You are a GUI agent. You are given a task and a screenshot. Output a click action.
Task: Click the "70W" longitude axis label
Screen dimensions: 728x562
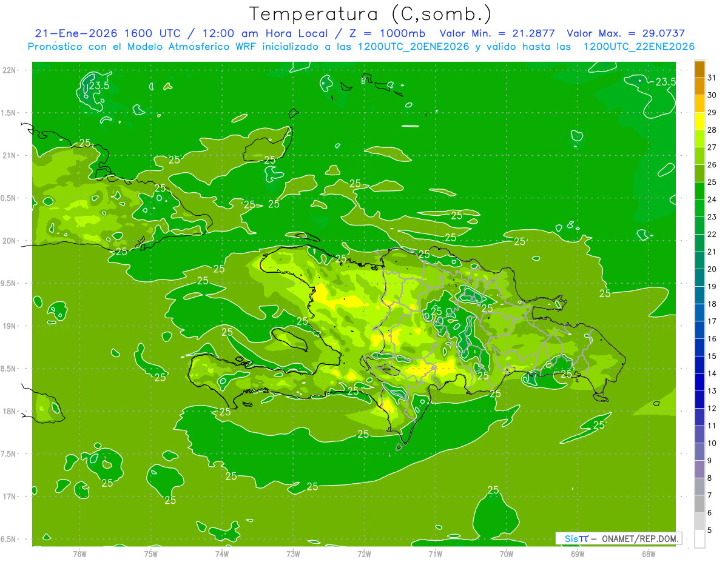coord(507,554)
